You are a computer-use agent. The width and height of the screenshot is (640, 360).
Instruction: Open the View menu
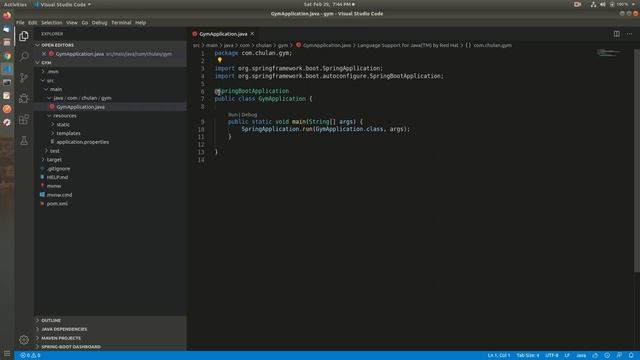(71, 23)
